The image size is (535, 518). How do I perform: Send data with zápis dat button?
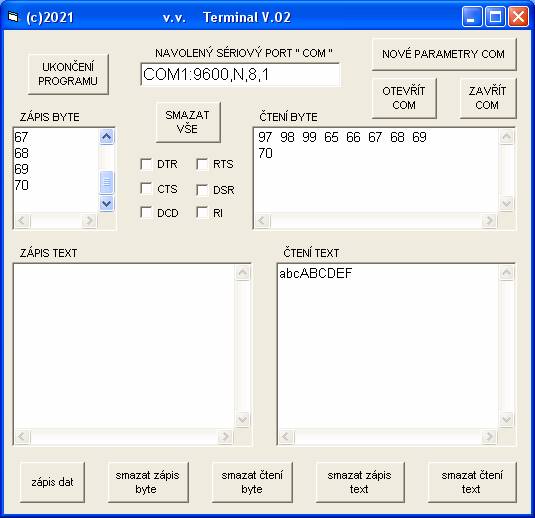[x=52, y=482]
